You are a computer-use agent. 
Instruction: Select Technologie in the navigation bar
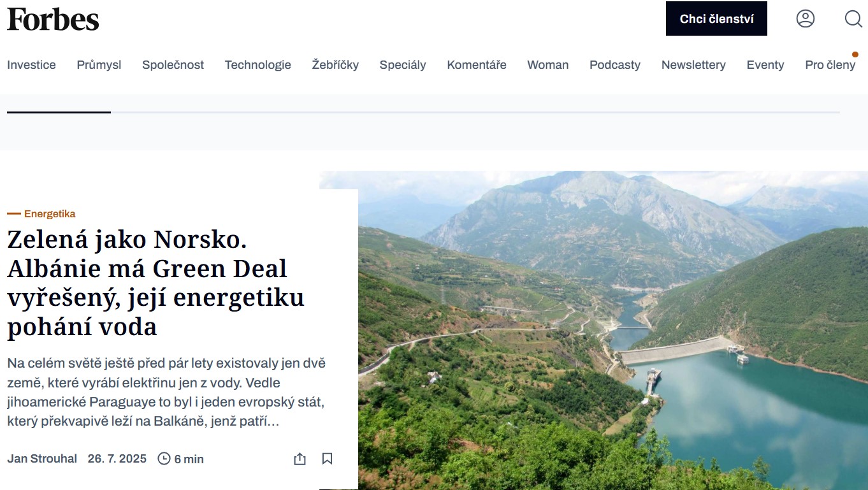coord(257,65)
